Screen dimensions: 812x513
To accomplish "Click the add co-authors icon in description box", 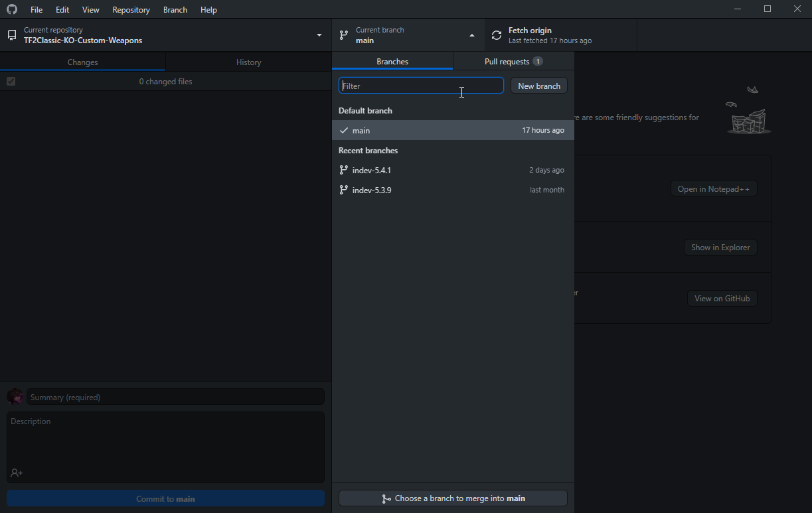I will 17,473.
